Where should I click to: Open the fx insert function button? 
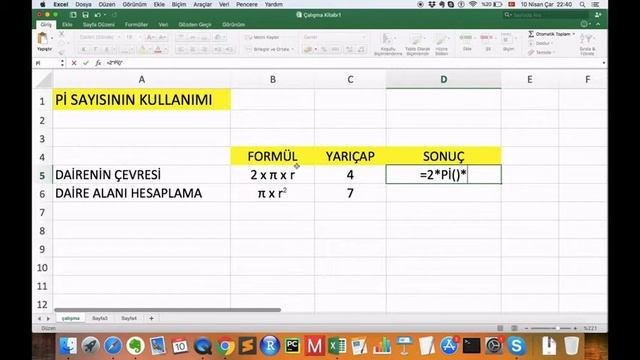click(x=98, y=63)
